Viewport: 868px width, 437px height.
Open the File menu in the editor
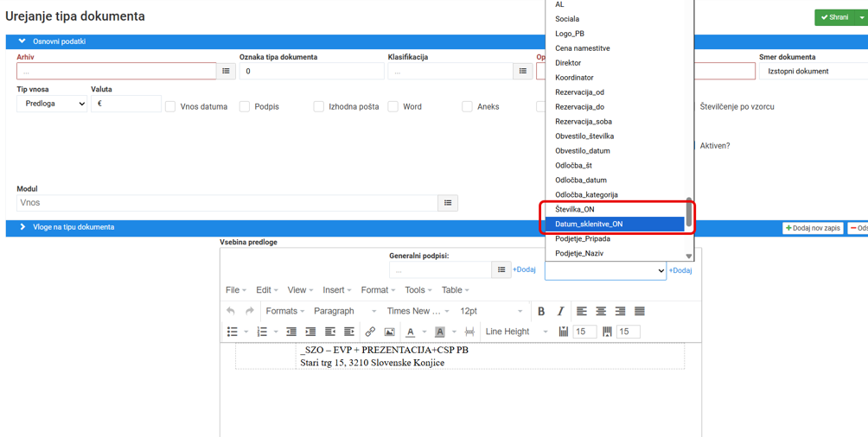[235, 290]
